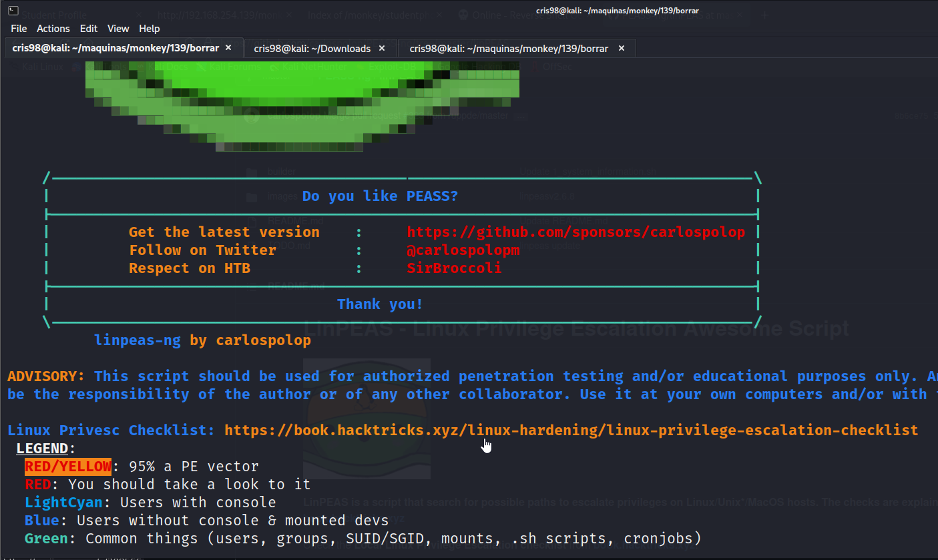Select the active borrar terminal tab

124,48
